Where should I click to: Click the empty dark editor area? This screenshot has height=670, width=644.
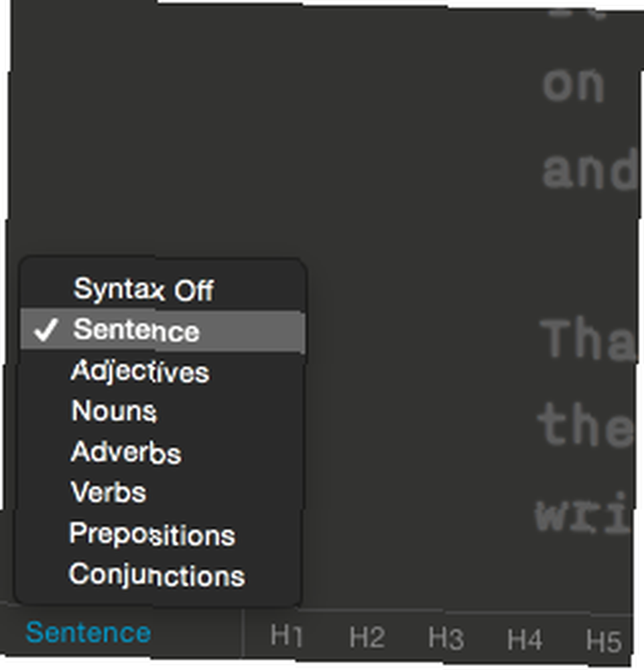(268, 134)
